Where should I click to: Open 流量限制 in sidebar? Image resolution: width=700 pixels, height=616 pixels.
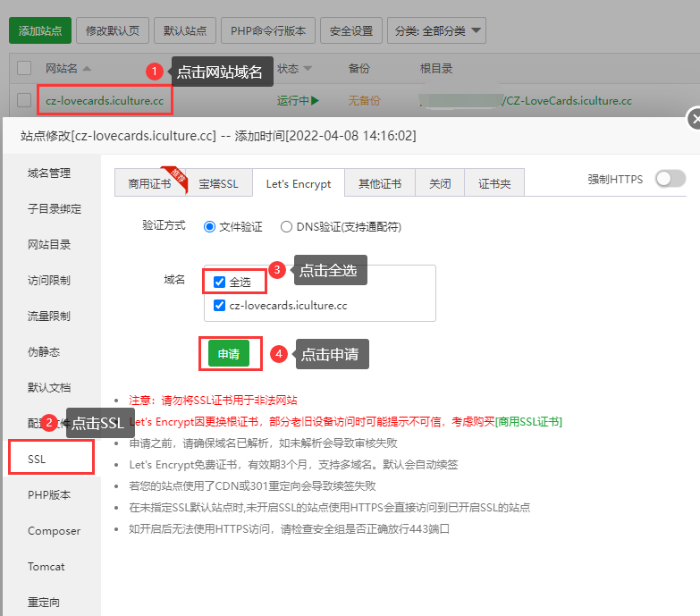pos(49,316)
